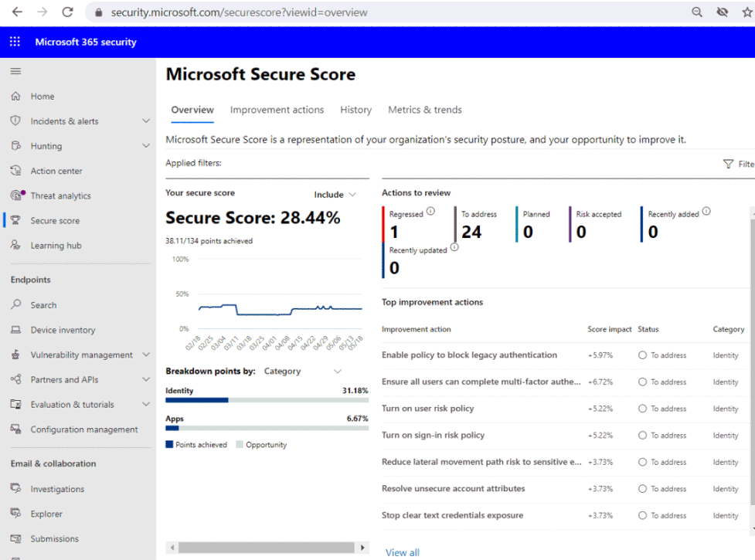Open the Include dropdown

point(335,195)
